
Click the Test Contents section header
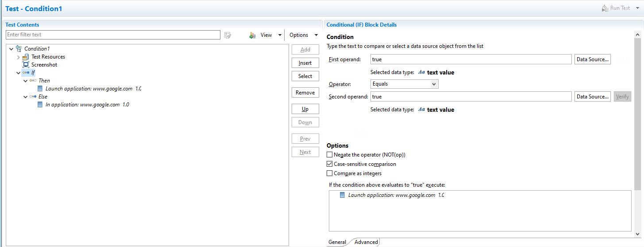[22, 25]
